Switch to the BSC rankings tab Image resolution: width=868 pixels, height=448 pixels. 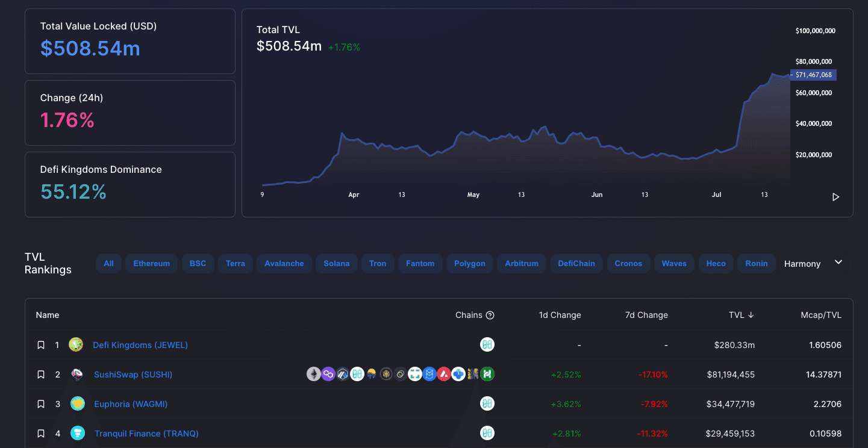point(198,264)
